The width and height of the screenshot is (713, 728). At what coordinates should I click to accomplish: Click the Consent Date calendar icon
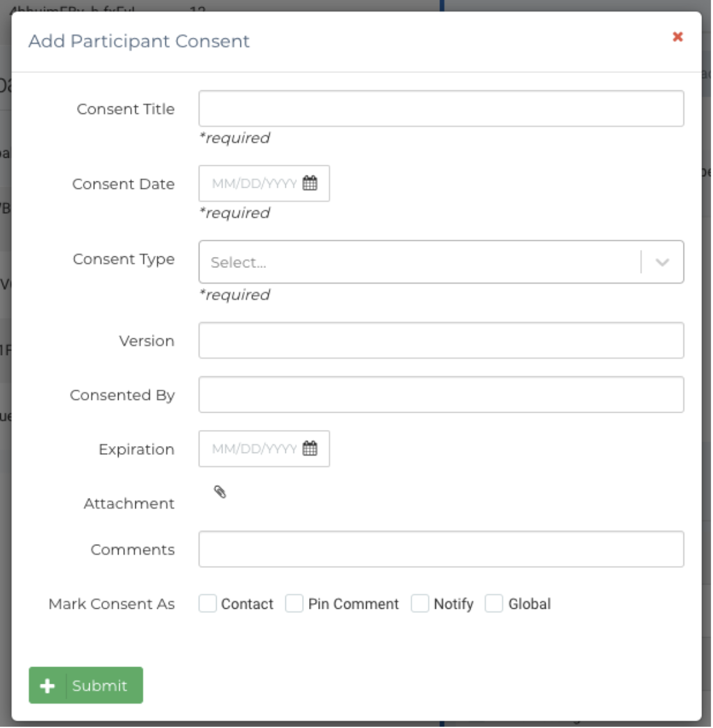[x=310, y=183]
